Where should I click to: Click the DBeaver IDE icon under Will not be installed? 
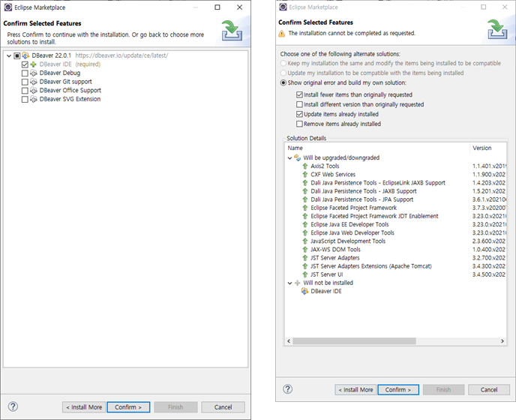pyautogui.click(x=305, y=291)
